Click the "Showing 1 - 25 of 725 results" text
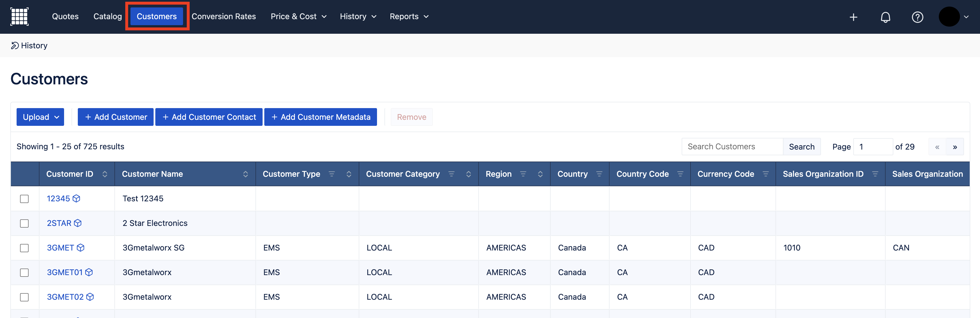The width and height of the screenshot is (980, 318). [70, 146]
